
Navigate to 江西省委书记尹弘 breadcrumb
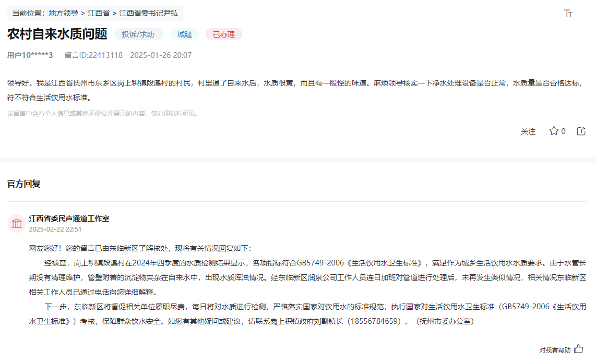[149, 13]
